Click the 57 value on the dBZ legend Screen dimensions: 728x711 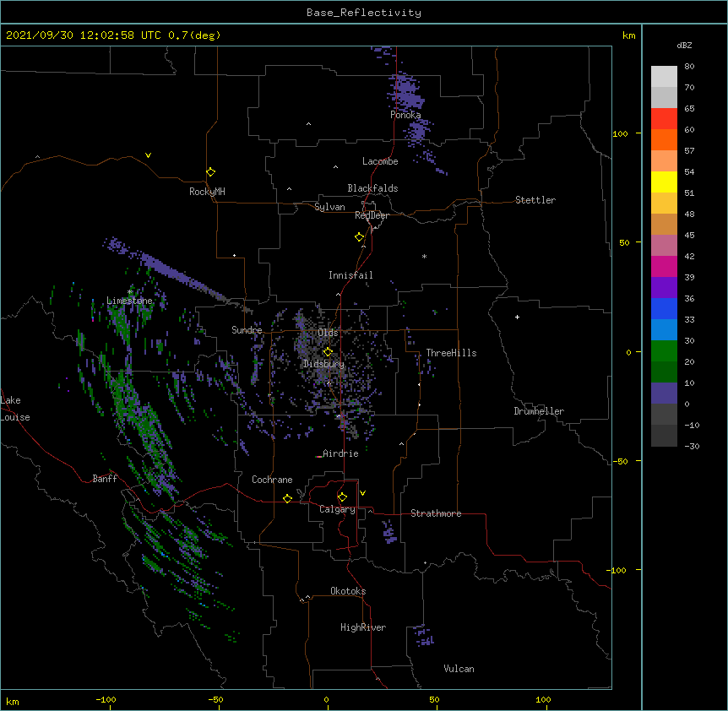[689, 151]
